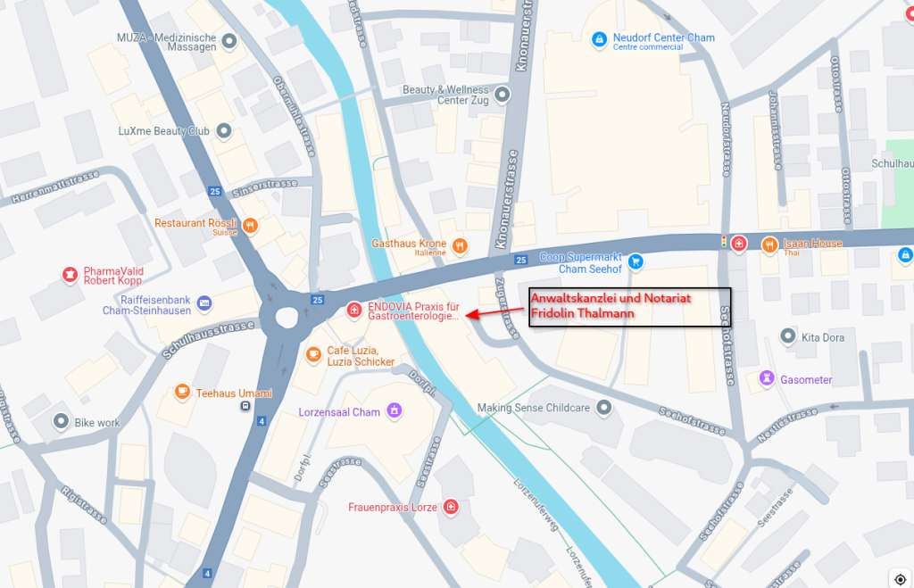This screenshot has width=914, height=588.
Task: Click the my-location target button
Action: [x=900, y=579]
